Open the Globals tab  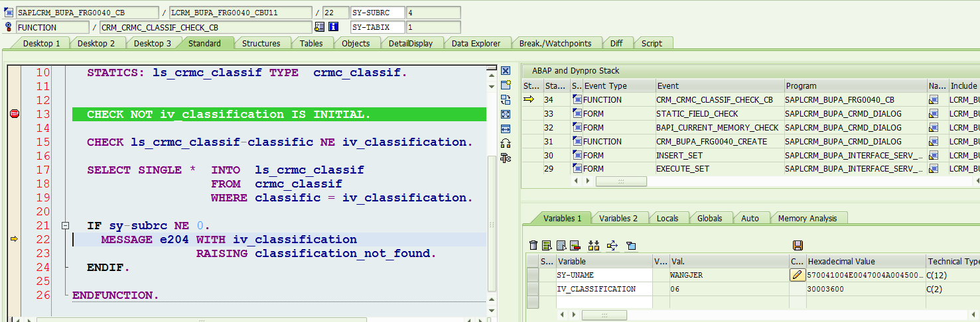[709, 218]
